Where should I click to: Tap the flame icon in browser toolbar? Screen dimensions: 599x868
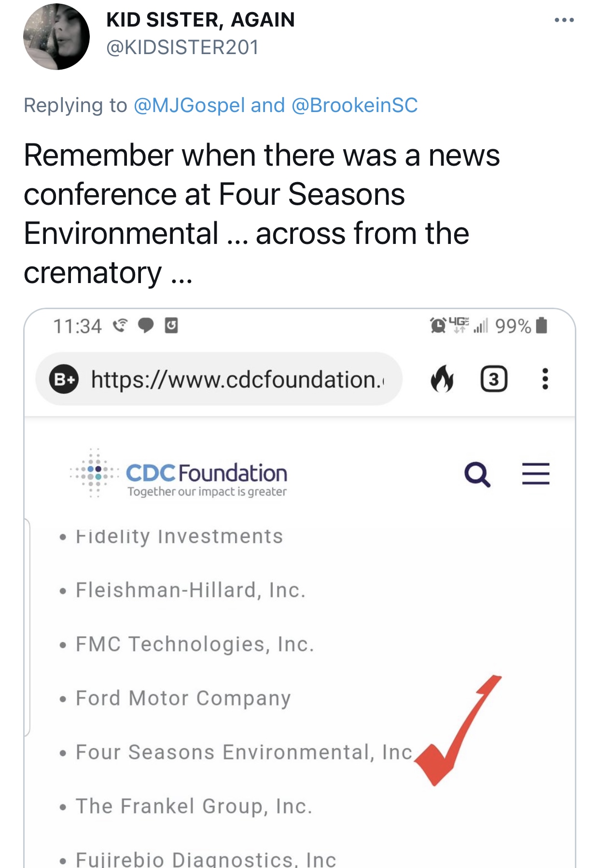click(442, 379)
